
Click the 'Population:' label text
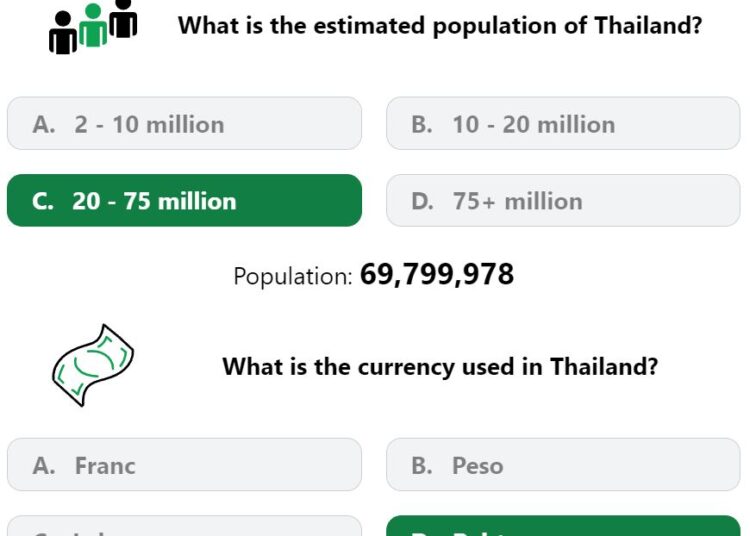[x=293, y=276]
